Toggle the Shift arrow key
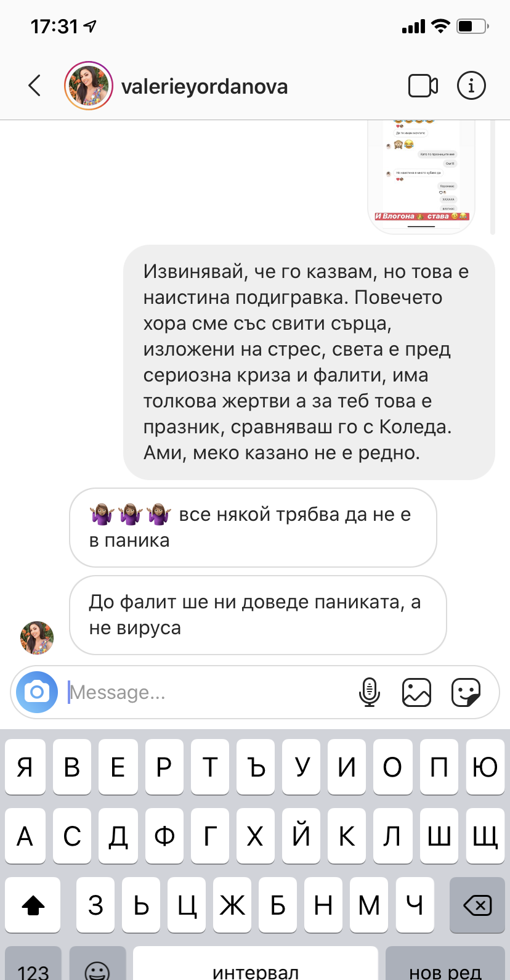510x980 pixels. coord(33,905)
